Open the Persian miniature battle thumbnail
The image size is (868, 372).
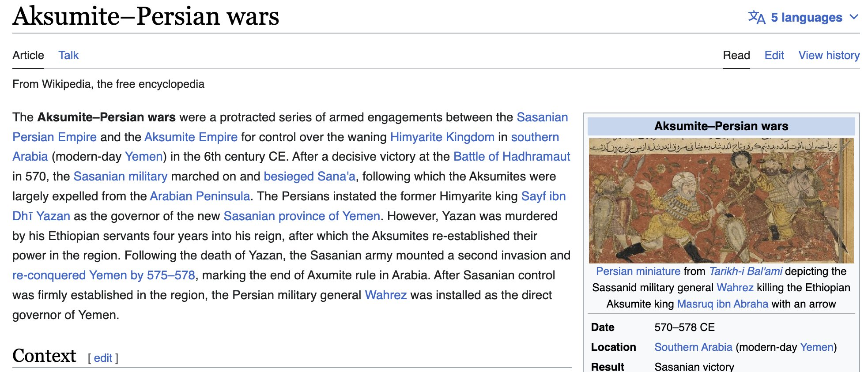(721, 200)
